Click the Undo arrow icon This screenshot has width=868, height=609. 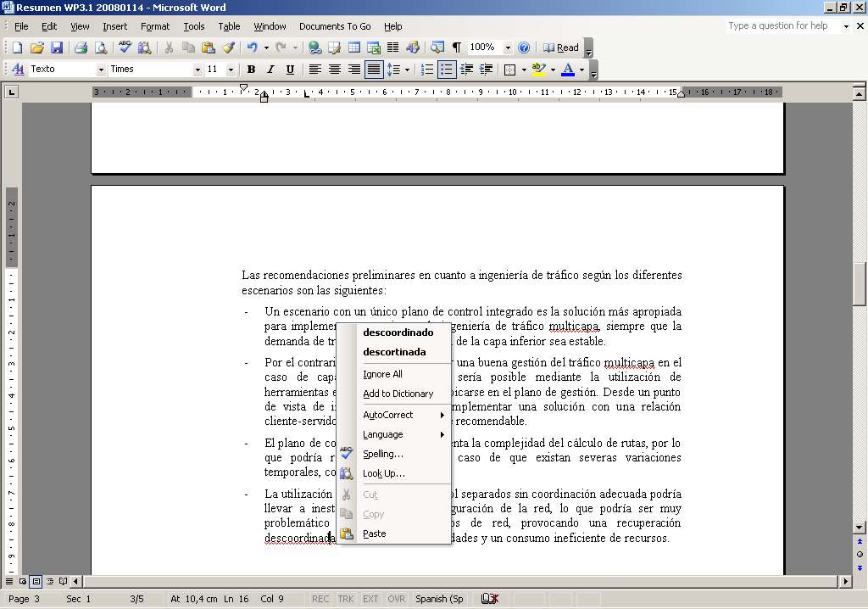(x=252, y=47)
